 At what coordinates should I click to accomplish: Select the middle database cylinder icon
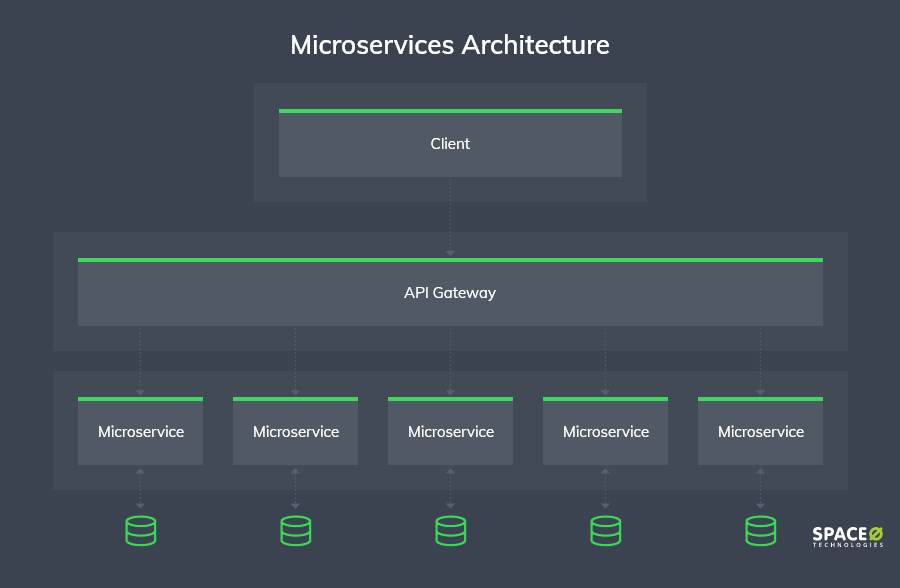click(451, 531)
